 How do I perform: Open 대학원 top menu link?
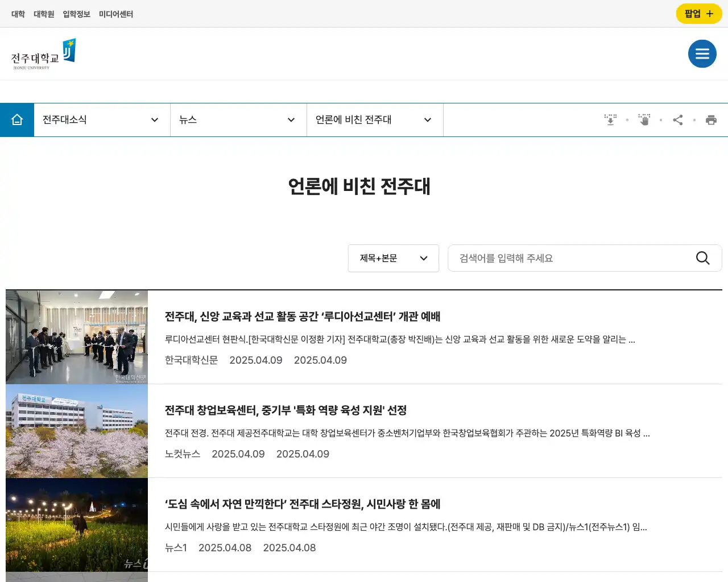click(44, 14)
